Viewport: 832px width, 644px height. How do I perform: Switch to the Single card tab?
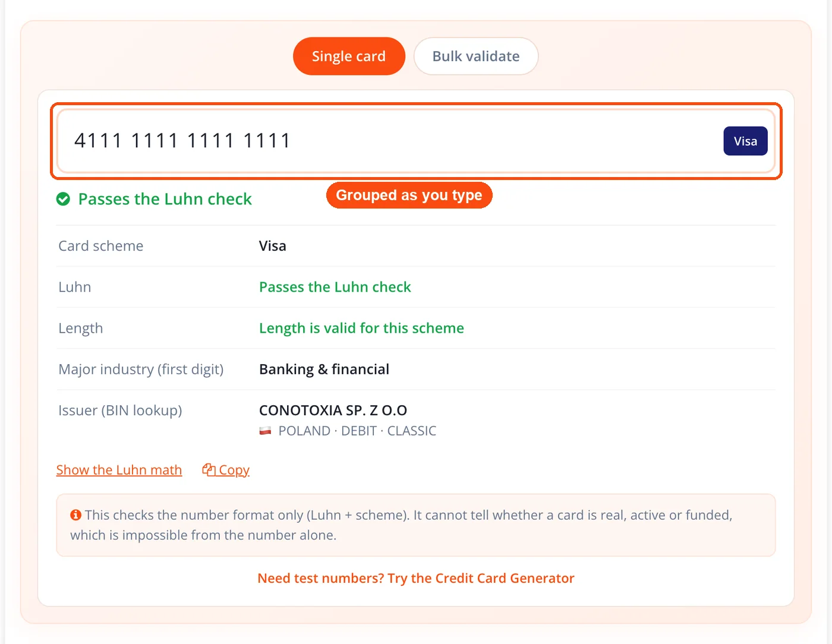pyautogui.click(x=349, y=56)
